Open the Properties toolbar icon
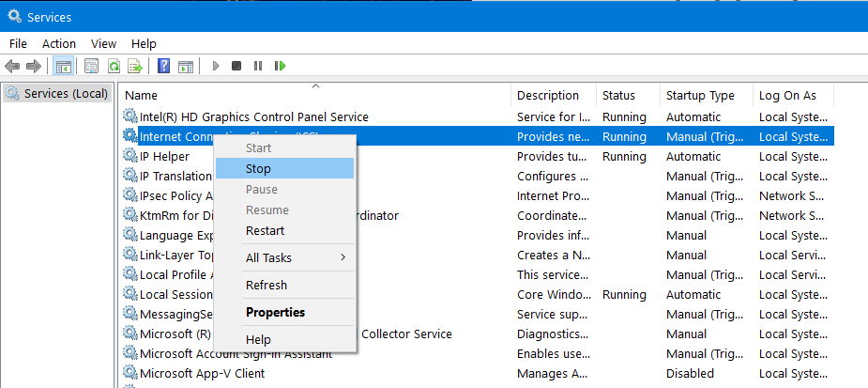 click(91, 66)
